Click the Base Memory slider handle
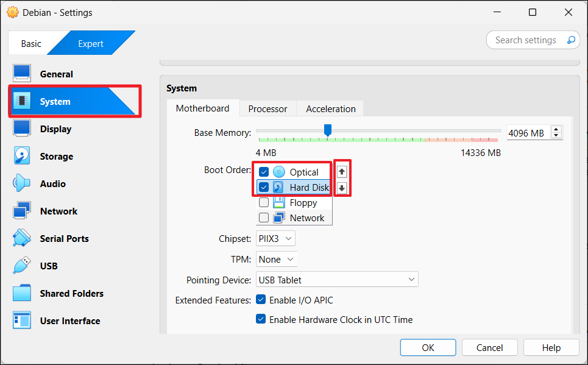The width and height of the screenshot is (588, 365). tap(328, 130)
